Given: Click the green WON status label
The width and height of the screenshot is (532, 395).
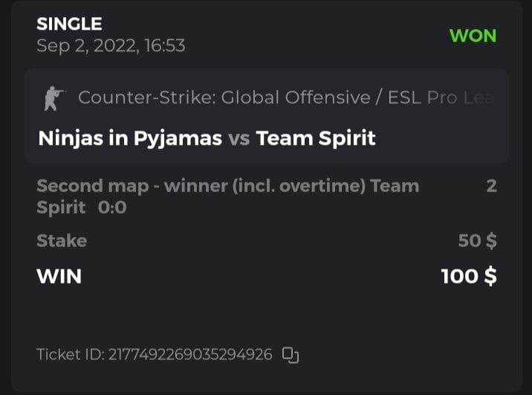Looking at the screenshot, I should 473,36.
